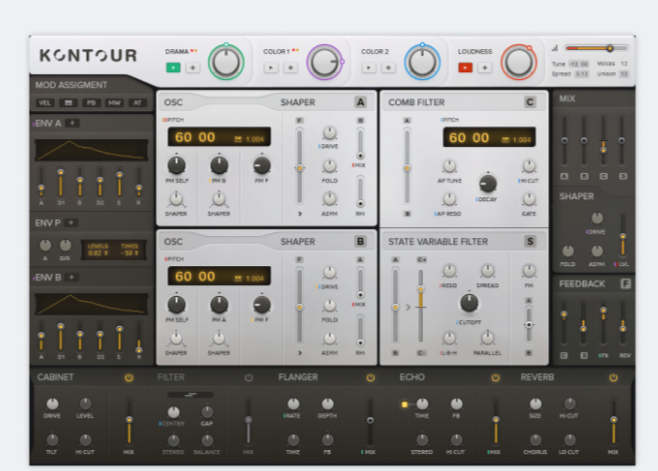Click the COLOR 2 play button
Viewport: 658px width, 471px height.
point(369,68)
